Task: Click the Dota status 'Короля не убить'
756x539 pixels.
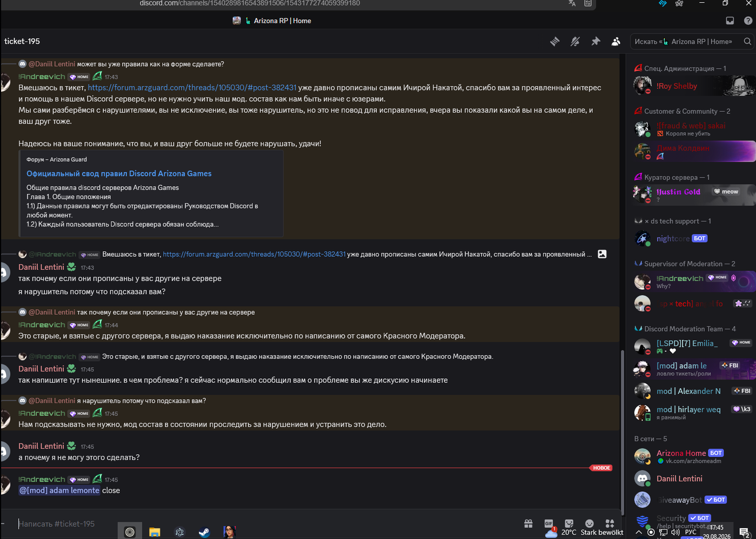Action: coord(687,134)
